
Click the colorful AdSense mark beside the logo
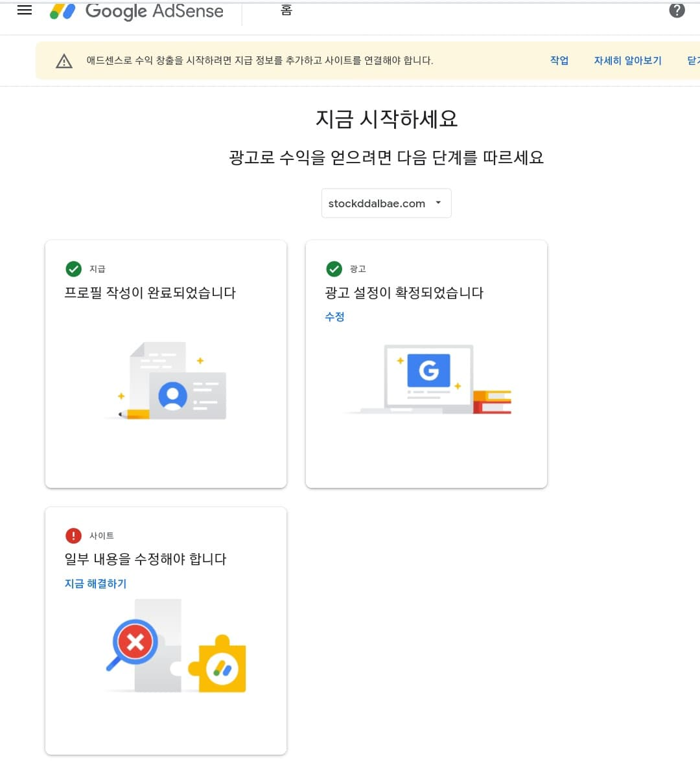(x=64, y=10)
